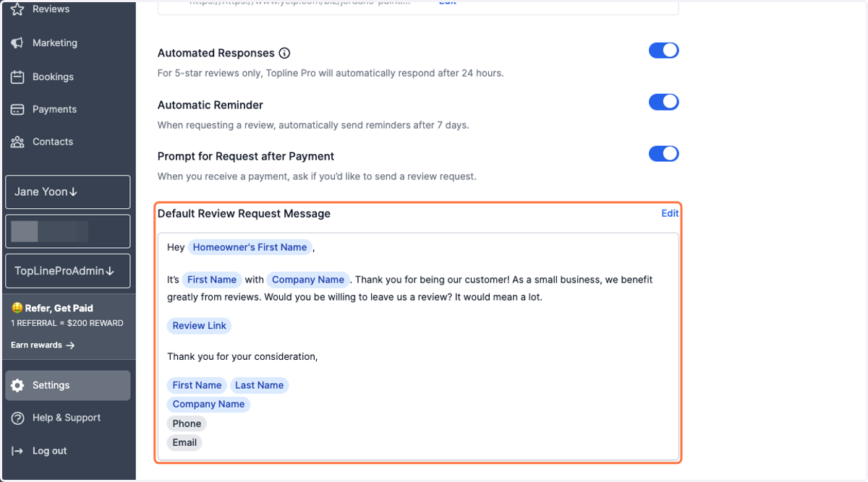The image size is (868, 482).
Task: Click info icon beside Automated Responses
Action: click(x=284, y=53)
